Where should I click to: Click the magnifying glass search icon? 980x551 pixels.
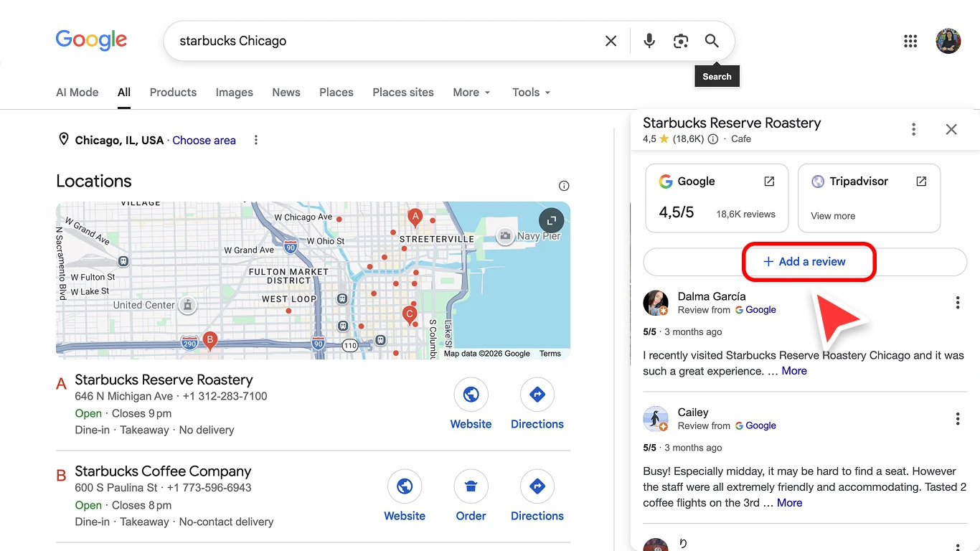click(712, 41)
